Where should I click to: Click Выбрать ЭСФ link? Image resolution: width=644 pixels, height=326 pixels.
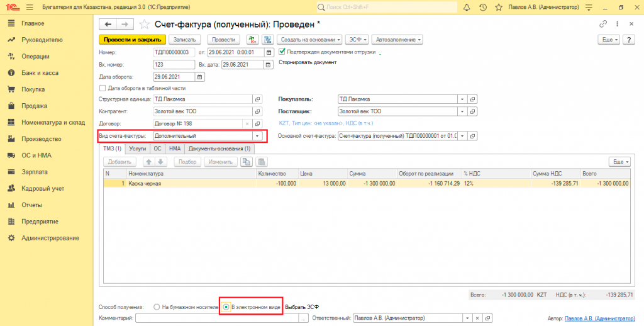[x=303, y=307]
